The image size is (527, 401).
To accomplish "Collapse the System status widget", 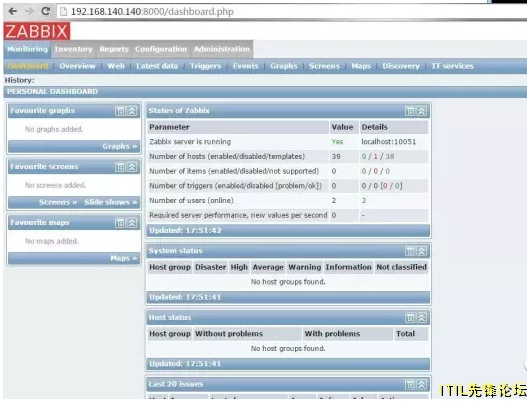I will 422,251.
